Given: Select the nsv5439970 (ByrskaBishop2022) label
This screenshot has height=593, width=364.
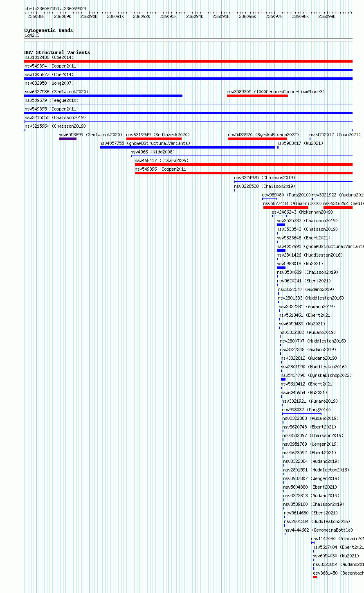Looking at the screenshot, I should (264, 135).
